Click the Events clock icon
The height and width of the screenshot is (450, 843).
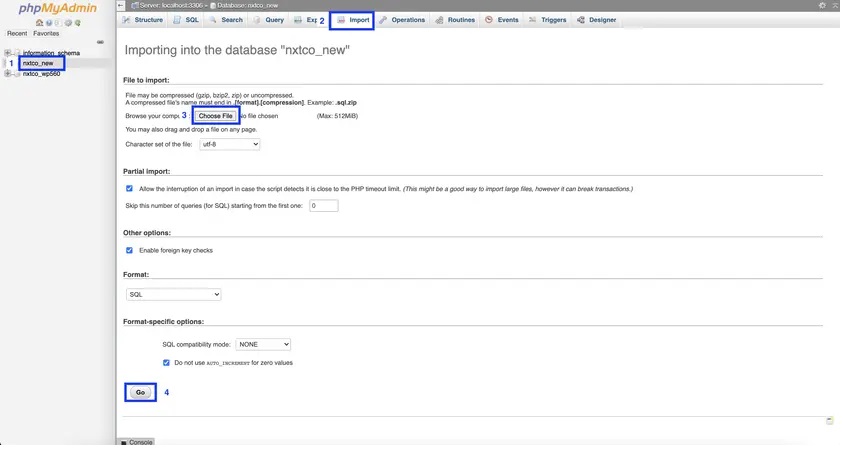[x=489, y=20]
